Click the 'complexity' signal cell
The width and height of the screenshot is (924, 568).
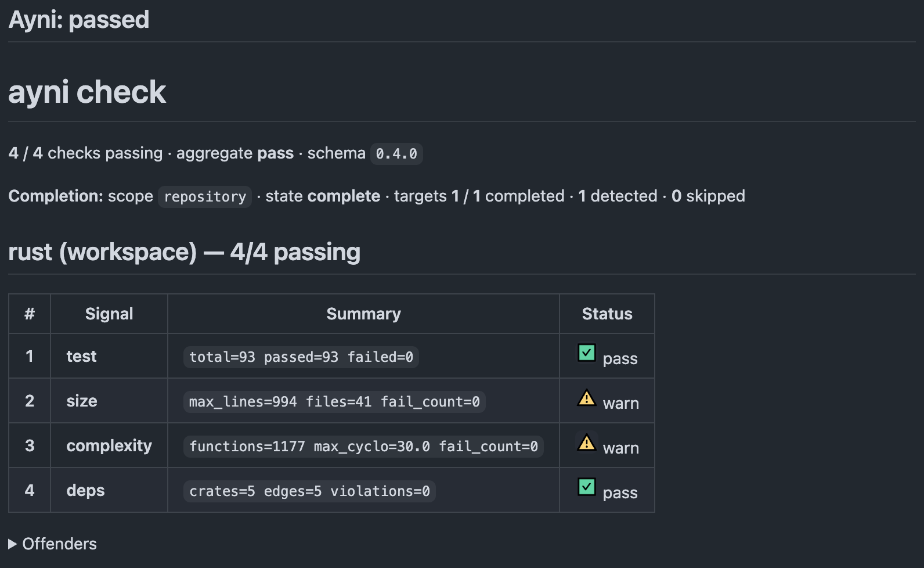[x=109, y=446]
